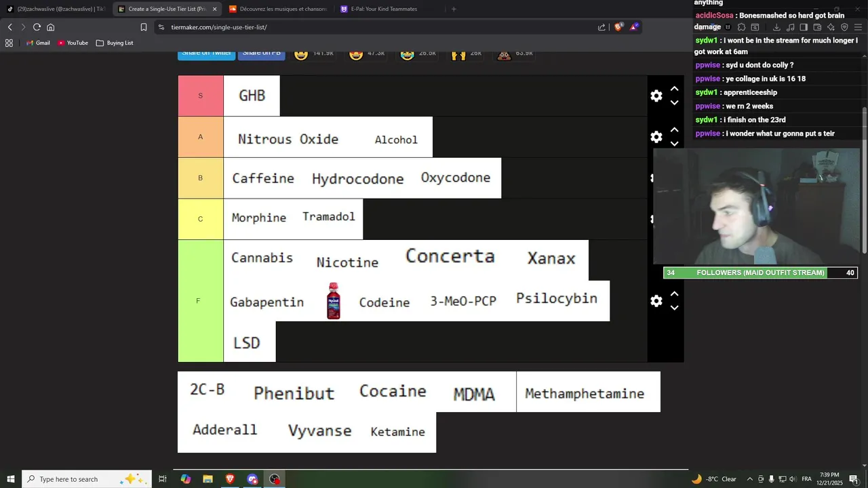Open Brave Rewards triangle icon
Viewport: 868px width, 488px height.
pos(633,27)
